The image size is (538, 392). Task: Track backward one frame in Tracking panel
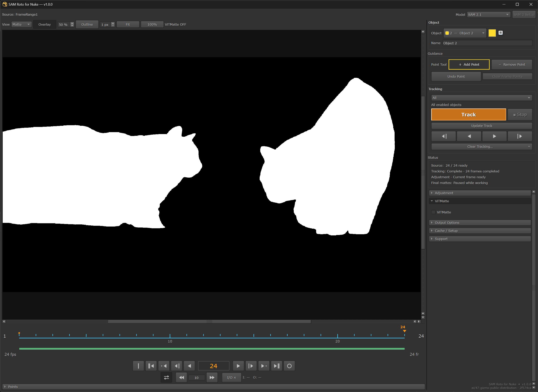(x=444, y=136)
